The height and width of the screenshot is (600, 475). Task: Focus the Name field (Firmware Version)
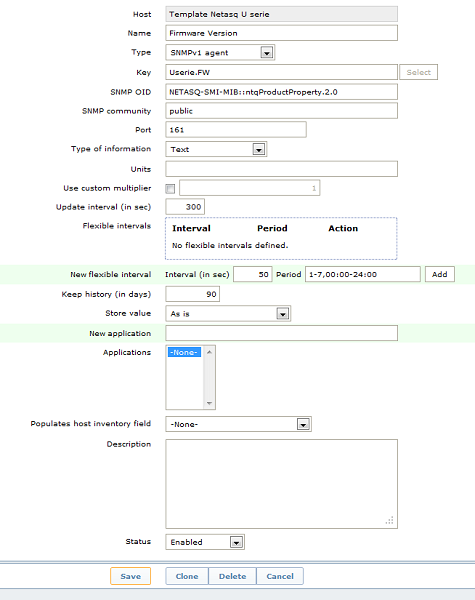pos(281,33)
